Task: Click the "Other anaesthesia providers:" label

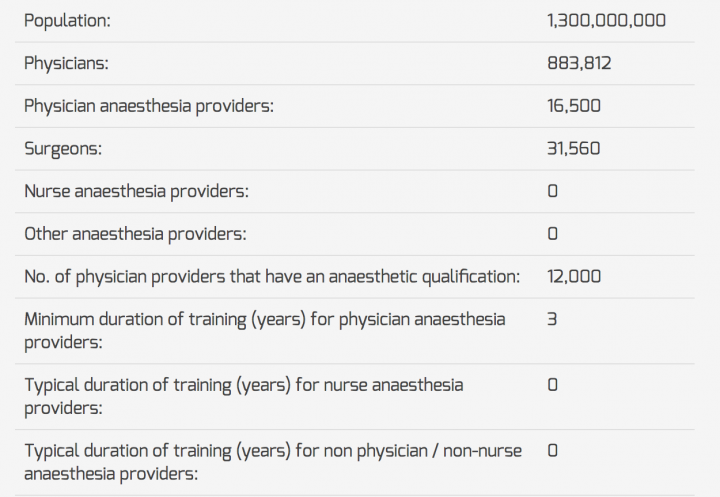Action: [x=135, y=234]
